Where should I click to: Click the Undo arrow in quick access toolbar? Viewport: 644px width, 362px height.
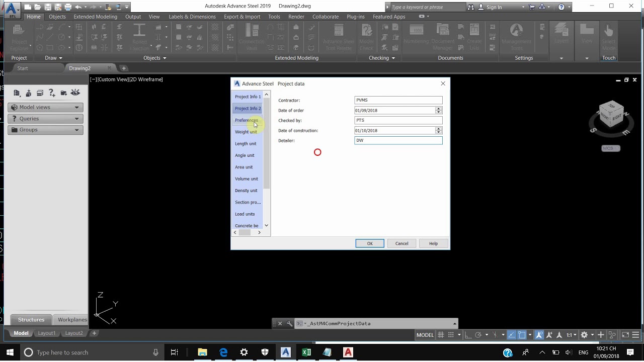point(78,7)
